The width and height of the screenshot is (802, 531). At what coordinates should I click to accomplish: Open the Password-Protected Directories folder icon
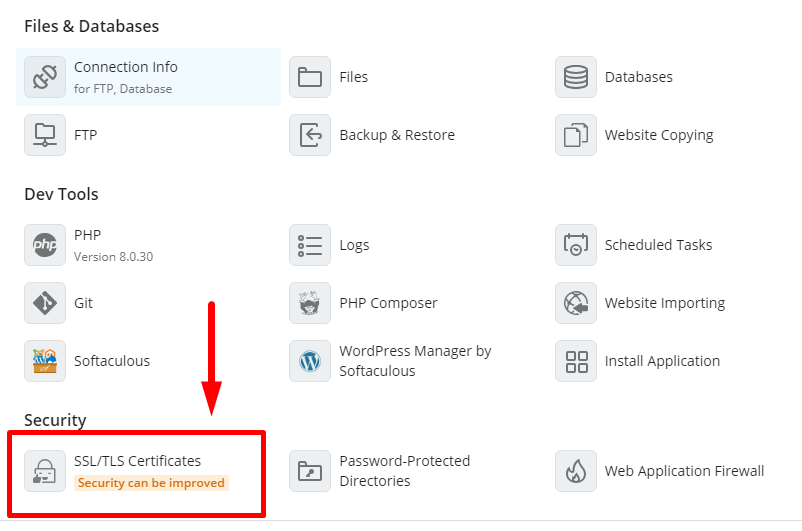pos(310,471)
